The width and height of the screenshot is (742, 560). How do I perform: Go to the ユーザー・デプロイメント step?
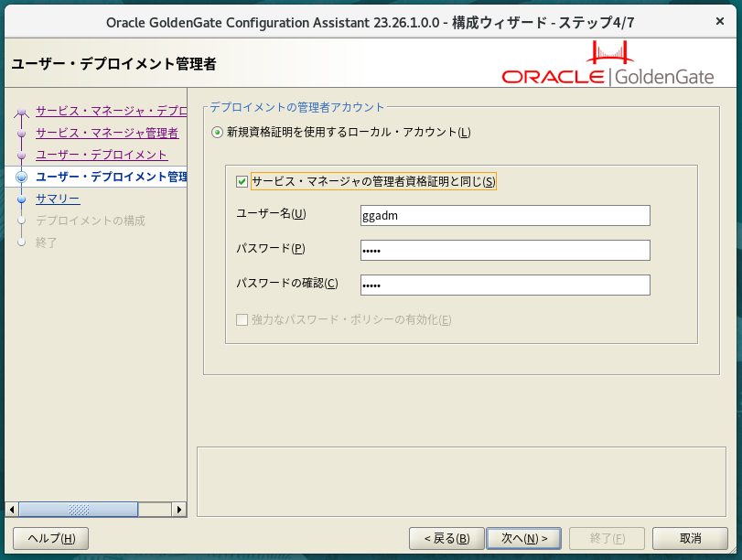[101, 155]
